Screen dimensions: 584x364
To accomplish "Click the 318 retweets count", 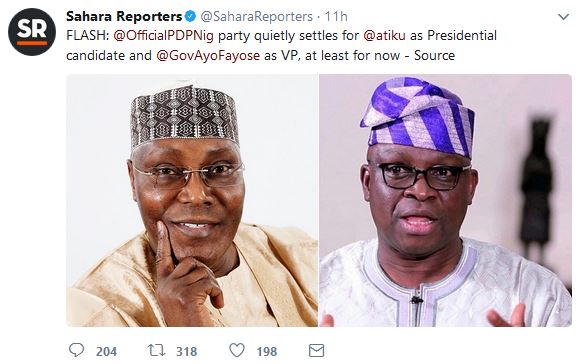I will click(187, 351).
